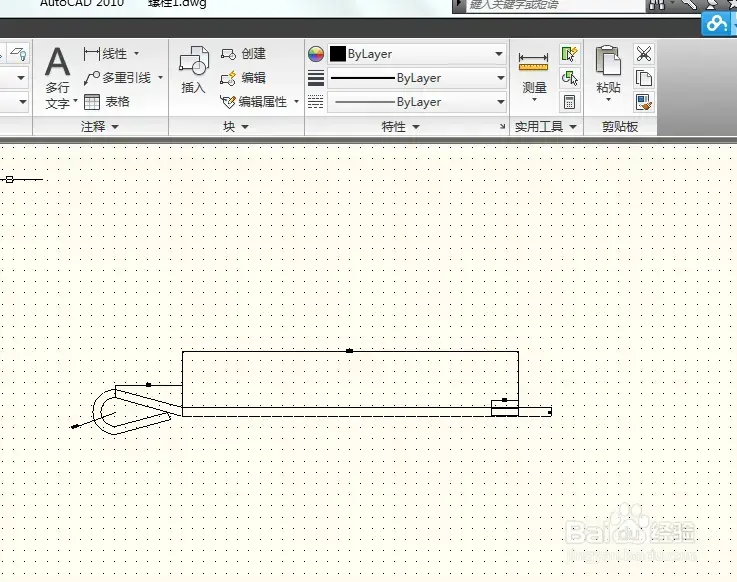The image size is (737, 582).
Task: Open the ByLayer color dropdown
Action: [499, 54]
